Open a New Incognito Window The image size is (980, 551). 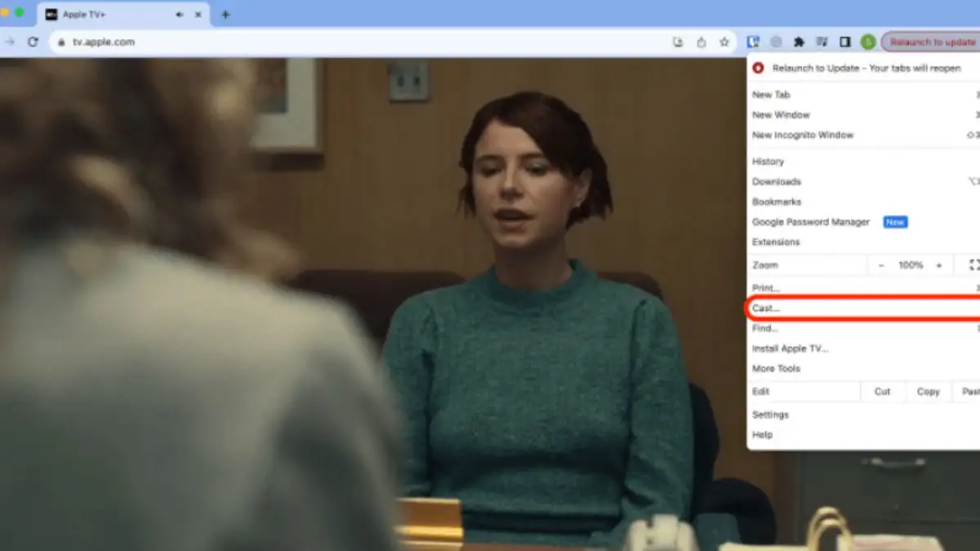point(863,135)
